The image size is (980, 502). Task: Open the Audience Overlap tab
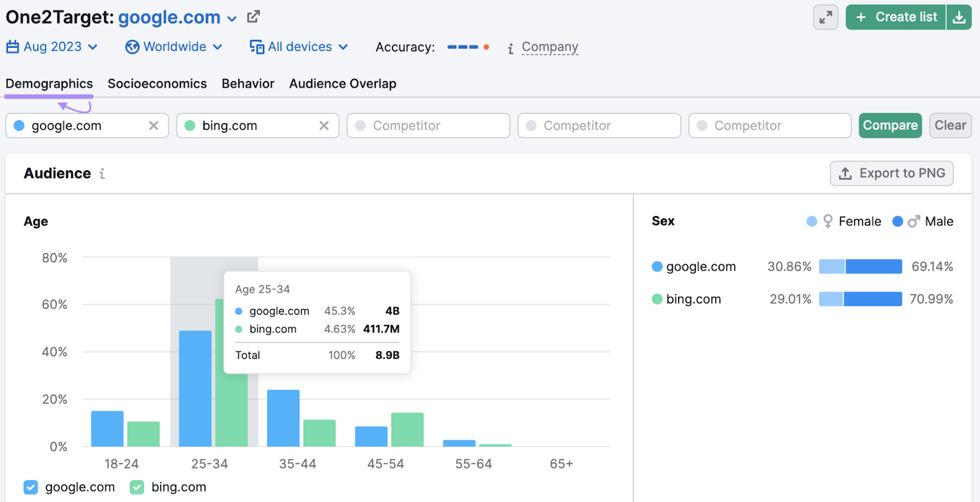[x=342, y=84]
